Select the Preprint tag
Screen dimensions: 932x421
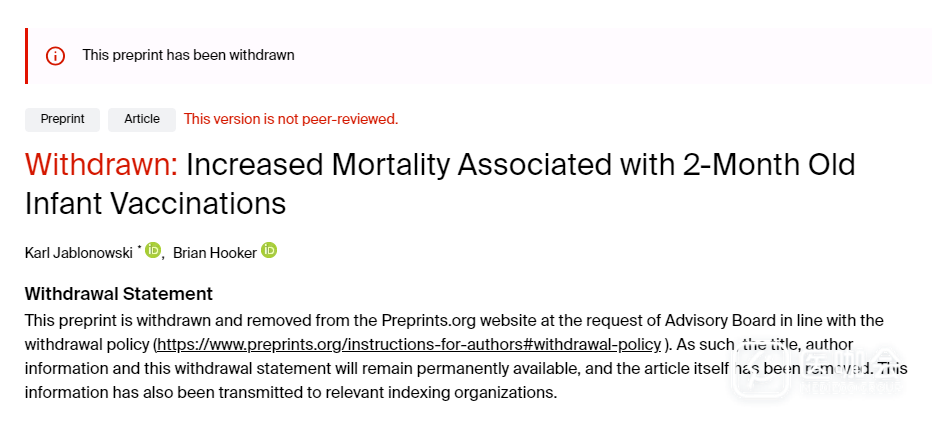(62, 119)
